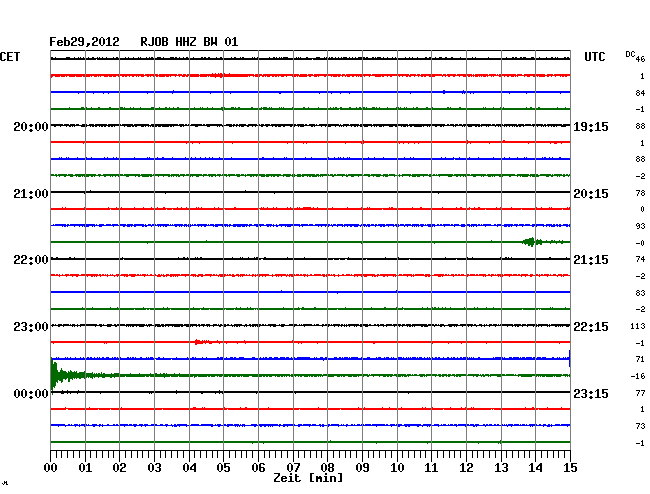
Task: Click the DC column header
Action: click(x=630, y=55)
